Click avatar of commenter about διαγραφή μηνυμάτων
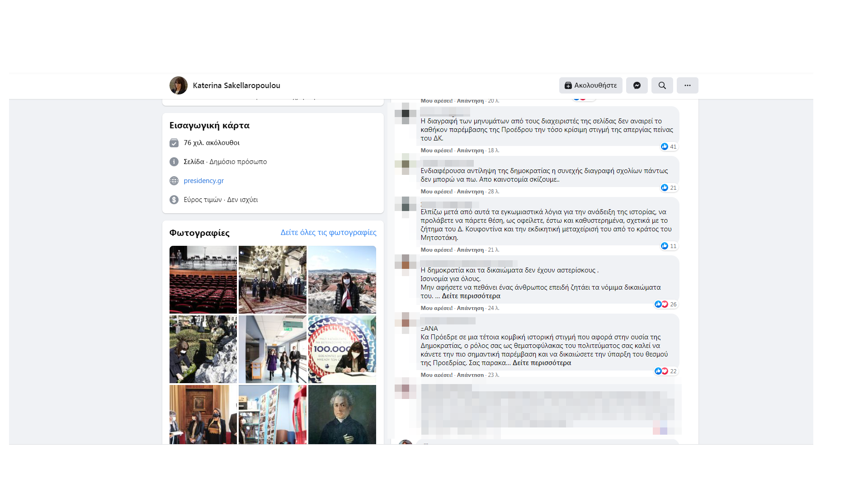This screenshot has height=488, width=868. pos(406,114)
